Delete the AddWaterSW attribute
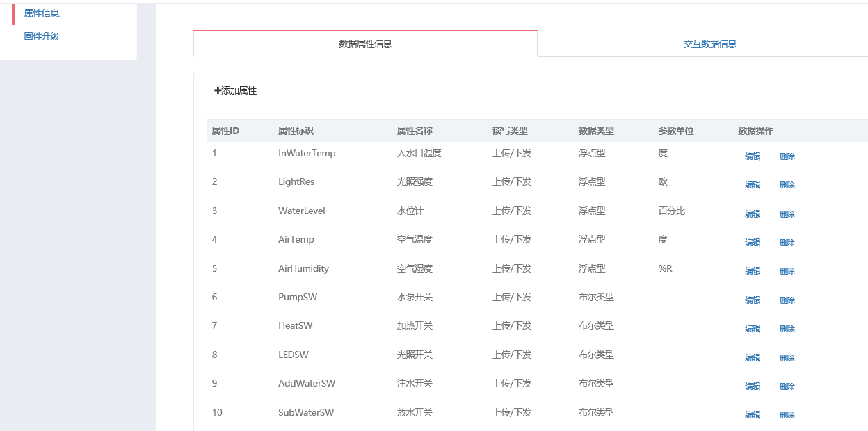This screenshot has width=868, height=431. click(787, 387)
